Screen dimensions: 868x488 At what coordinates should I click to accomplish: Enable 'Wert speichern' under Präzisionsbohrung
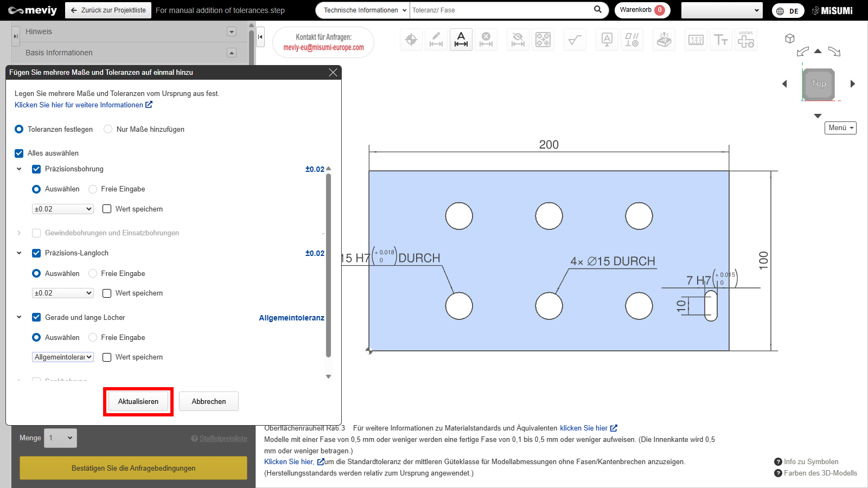[x=107, y=209]
